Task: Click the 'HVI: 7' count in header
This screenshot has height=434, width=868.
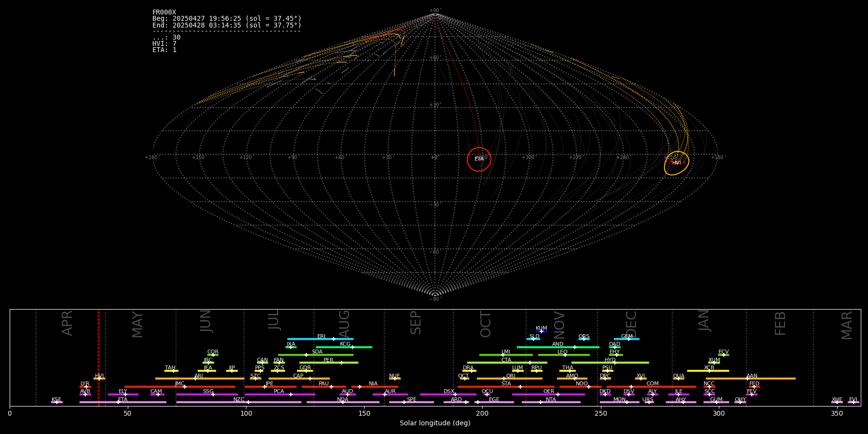Action: pos(164,44)
